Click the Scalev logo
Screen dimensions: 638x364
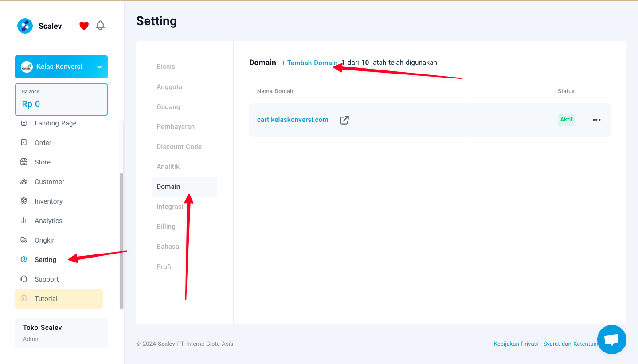click(x=25, y=26)
